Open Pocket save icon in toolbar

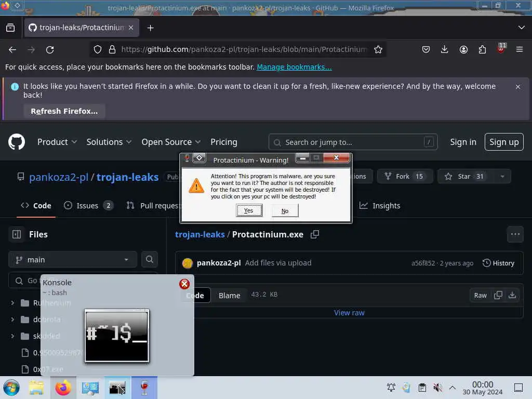click(x=426, y=49)
